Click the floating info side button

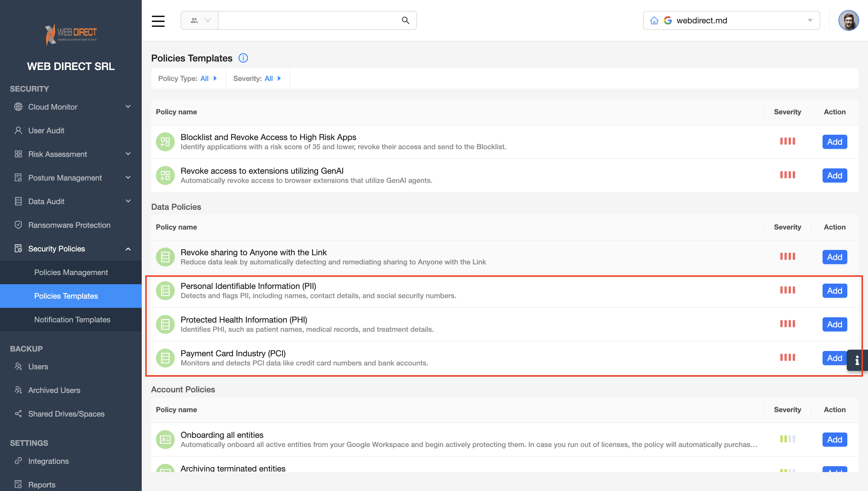(x=857, y=360)
